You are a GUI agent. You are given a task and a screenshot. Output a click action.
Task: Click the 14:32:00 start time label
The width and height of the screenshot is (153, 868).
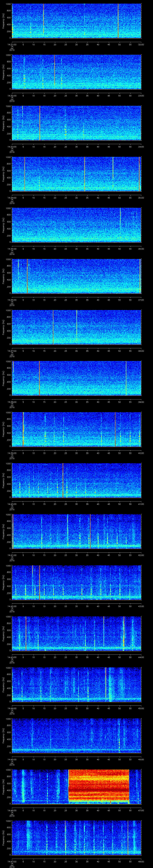[x=12, y=96]
